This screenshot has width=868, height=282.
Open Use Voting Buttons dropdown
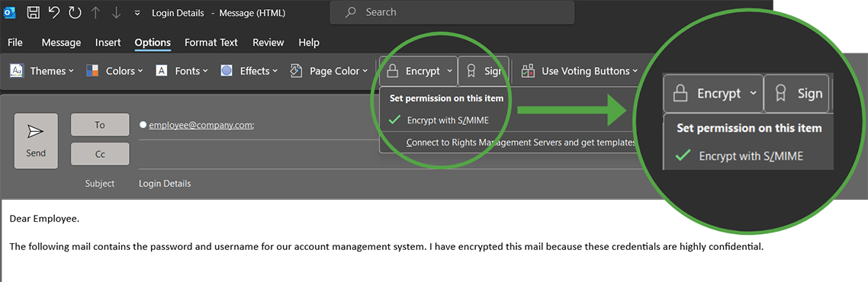pyautogui.click(x=580, y=71)
